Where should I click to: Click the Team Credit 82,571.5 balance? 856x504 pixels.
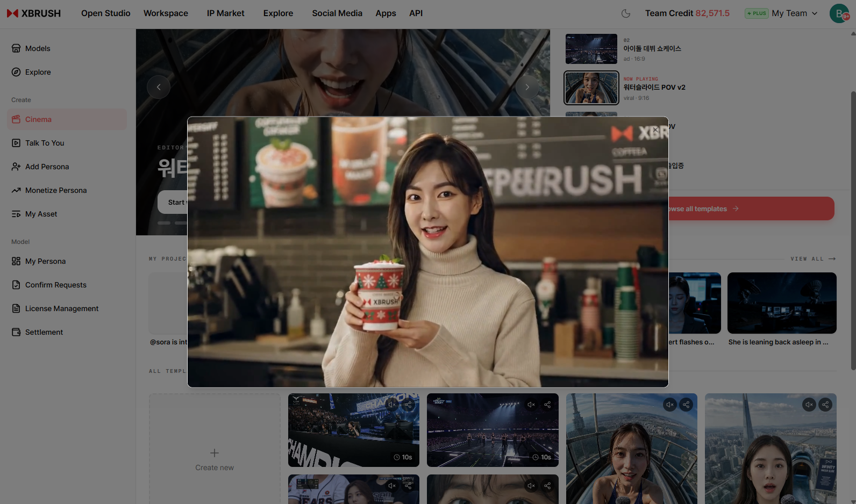[687, 13]
